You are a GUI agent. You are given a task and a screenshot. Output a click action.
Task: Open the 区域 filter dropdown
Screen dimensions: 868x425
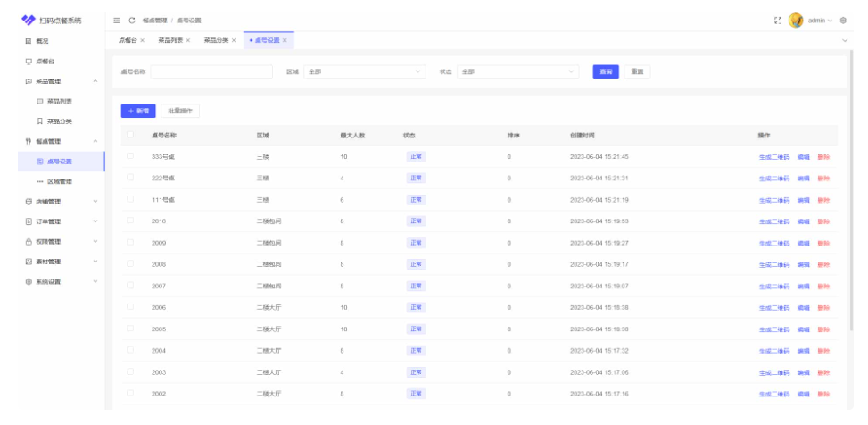(365, 72)
